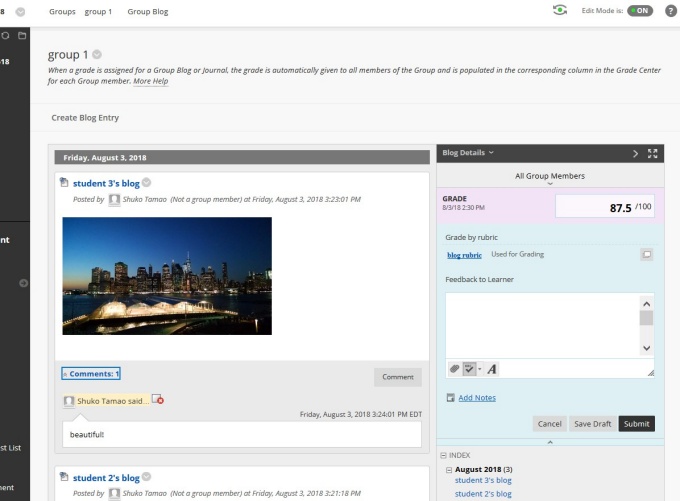Collapse the August 2018 index group
The image size is (680, 501).
[449, 469]
